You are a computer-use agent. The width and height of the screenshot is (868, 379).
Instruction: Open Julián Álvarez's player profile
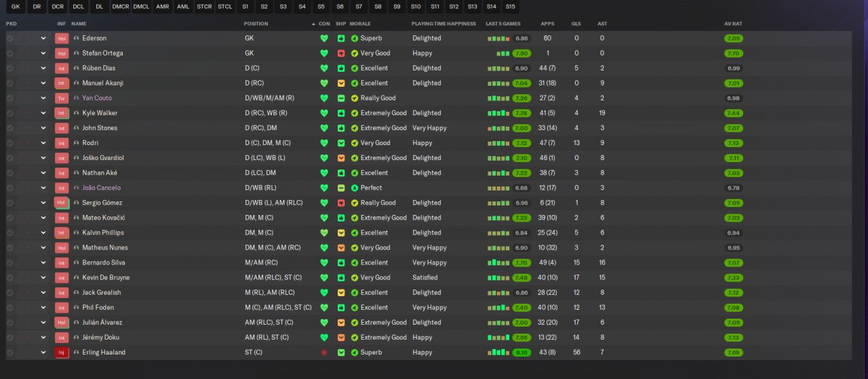click(102, 323)
